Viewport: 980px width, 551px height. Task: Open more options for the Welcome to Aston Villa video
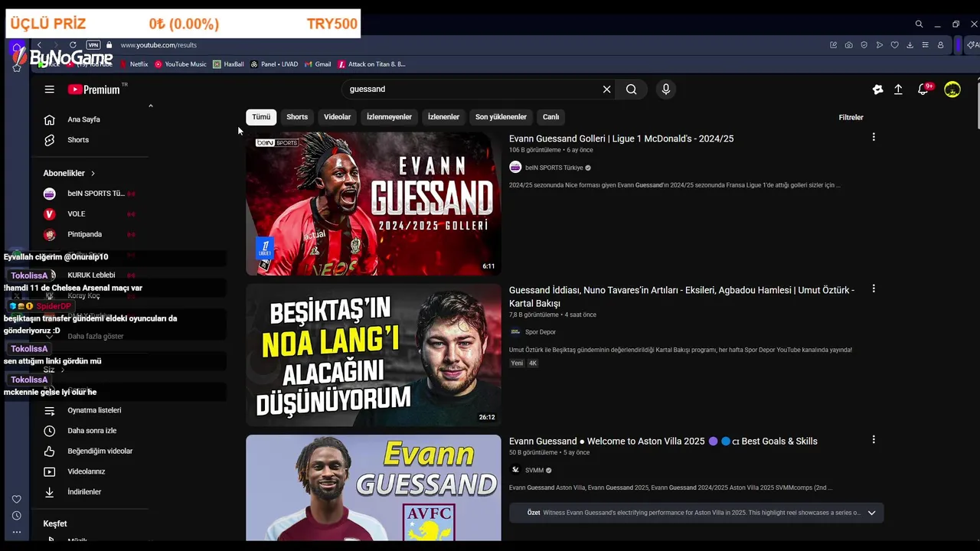[x=874, y=439]
